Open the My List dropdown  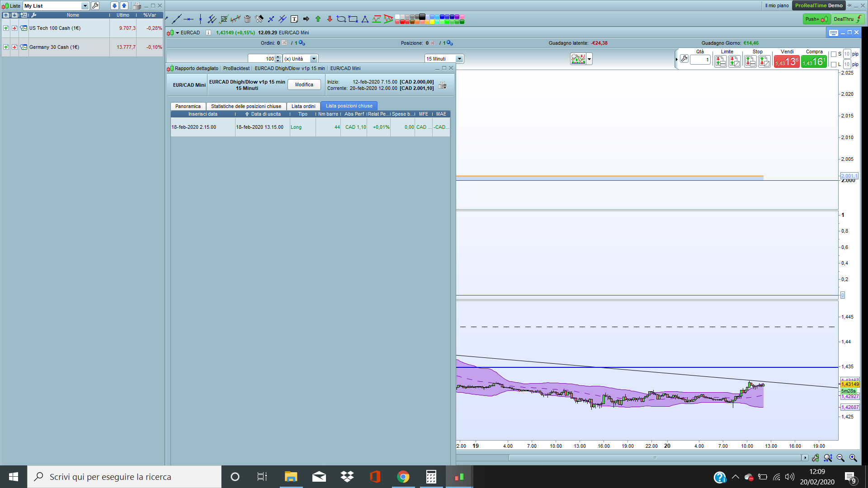(x=85, y=6)
